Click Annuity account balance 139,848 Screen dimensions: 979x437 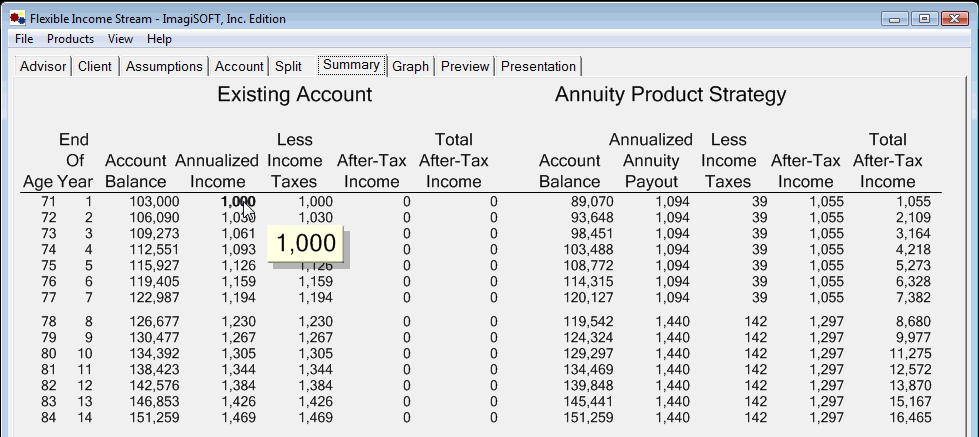(x=589, y=386)
